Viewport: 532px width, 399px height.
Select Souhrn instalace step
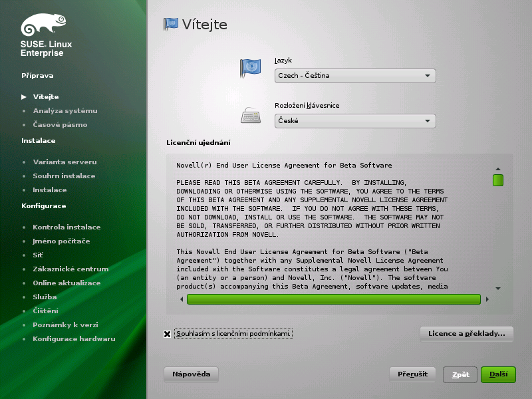click(x=64, y=176)
